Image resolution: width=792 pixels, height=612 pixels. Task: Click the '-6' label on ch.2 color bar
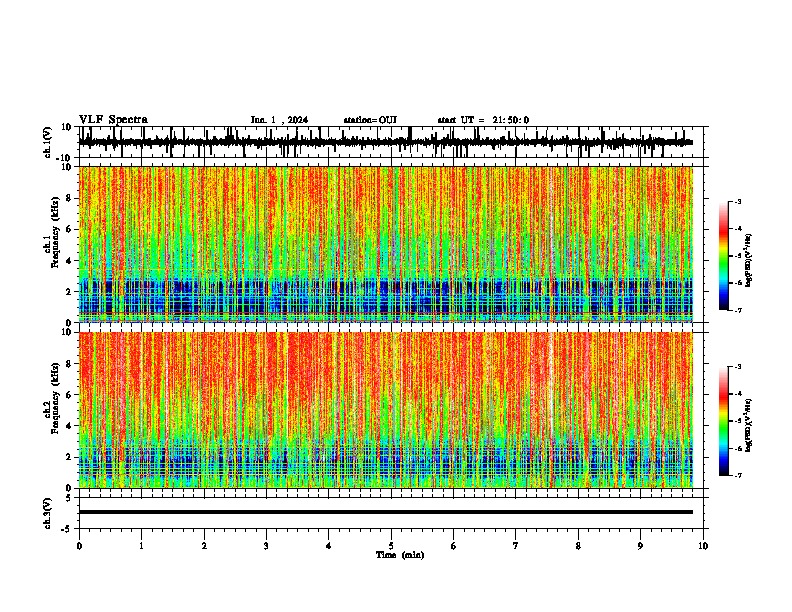(737, 448)
